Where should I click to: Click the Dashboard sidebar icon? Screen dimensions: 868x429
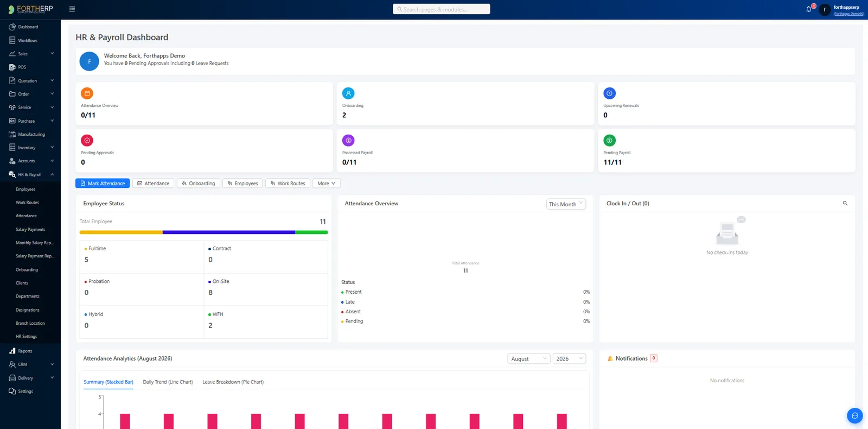click(x=12, y=27)
